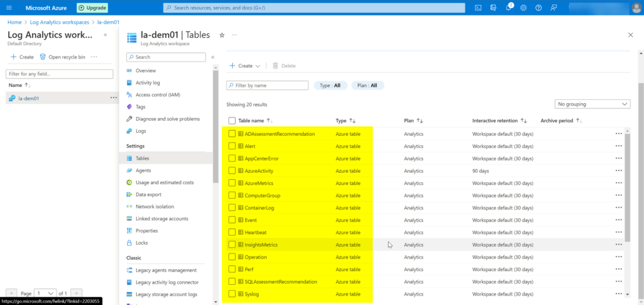This screenshot has height=305, width=644.
Task: Sort by Archive period arrows
Action: pos(579,121)
